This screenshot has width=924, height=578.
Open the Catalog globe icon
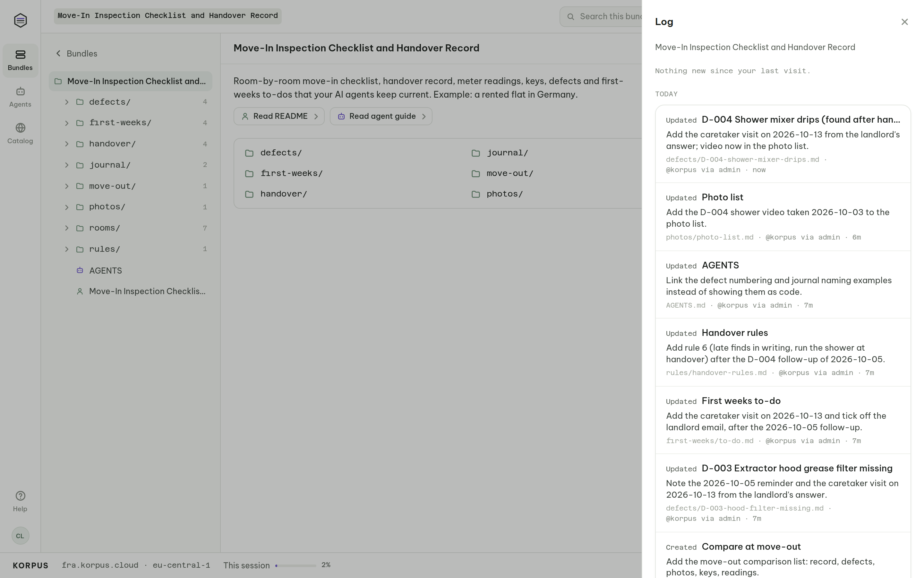pos(20,128)
